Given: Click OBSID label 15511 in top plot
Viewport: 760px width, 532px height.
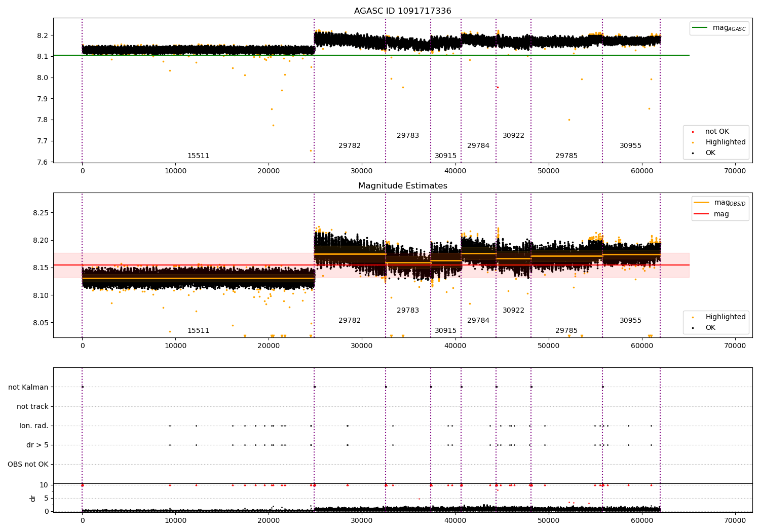Looking at the screenshot, I should [x=198, y=156].
